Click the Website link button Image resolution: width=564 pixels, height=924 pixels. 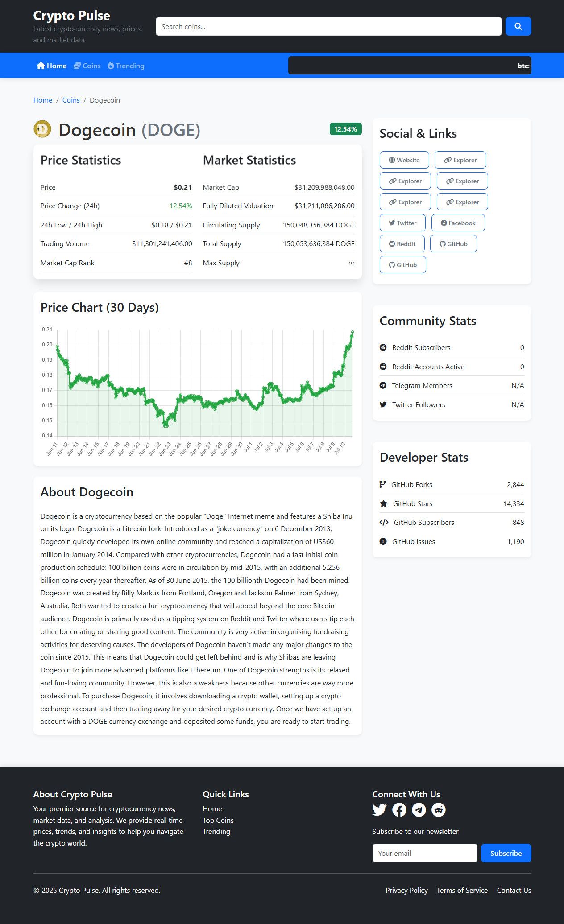click(404, 160)
